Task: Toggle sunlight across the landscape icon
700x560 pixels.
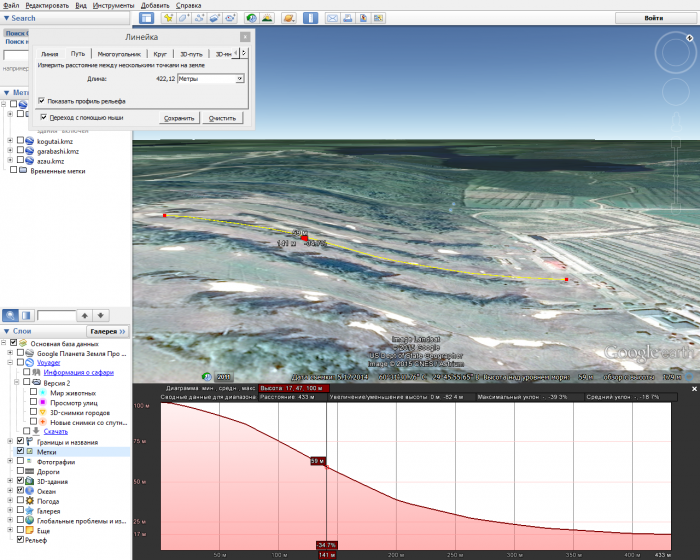Action: 267,18
